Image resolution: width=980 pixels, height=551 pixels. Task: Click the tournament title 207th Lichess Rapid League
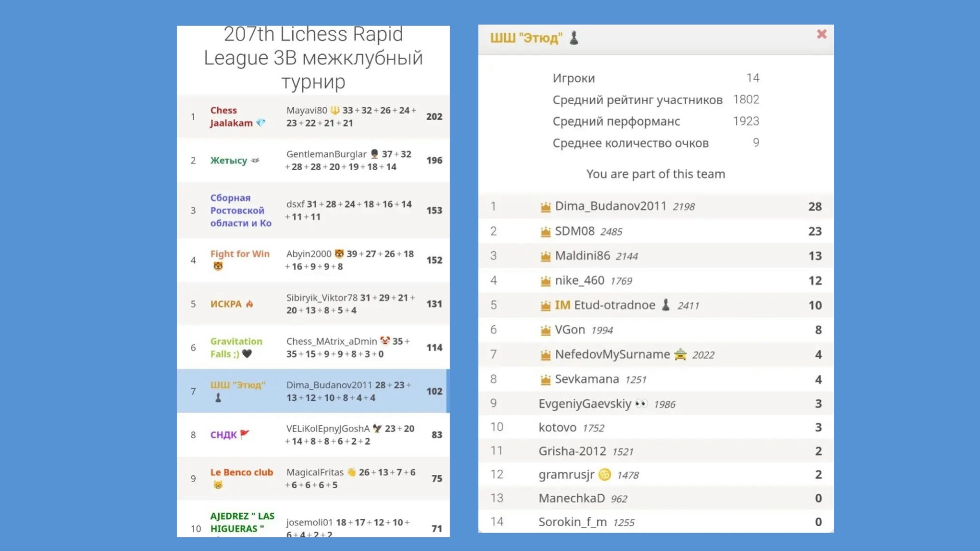(x=313, y=58)
